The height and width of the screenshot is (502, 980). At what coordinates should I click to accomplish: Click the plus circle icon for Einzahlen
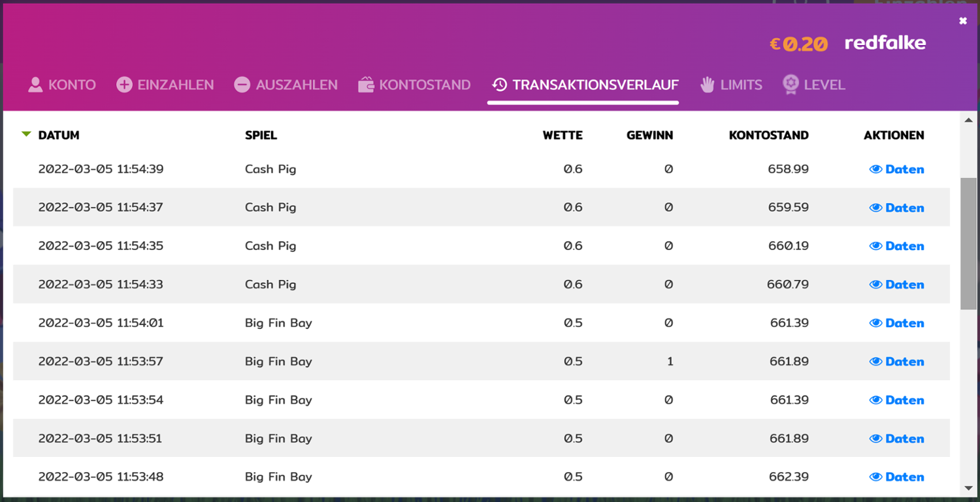click(x=124, y=85)
